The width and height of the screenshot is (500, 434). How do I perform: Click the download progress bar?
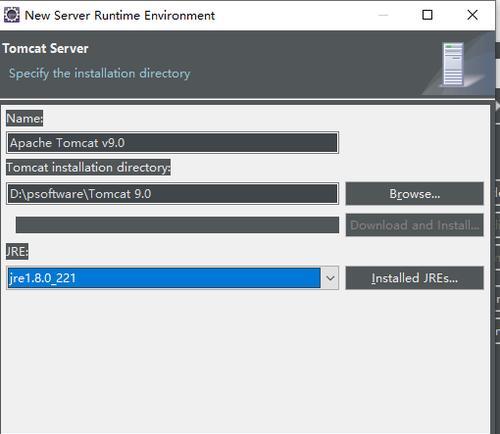point(177,225)
